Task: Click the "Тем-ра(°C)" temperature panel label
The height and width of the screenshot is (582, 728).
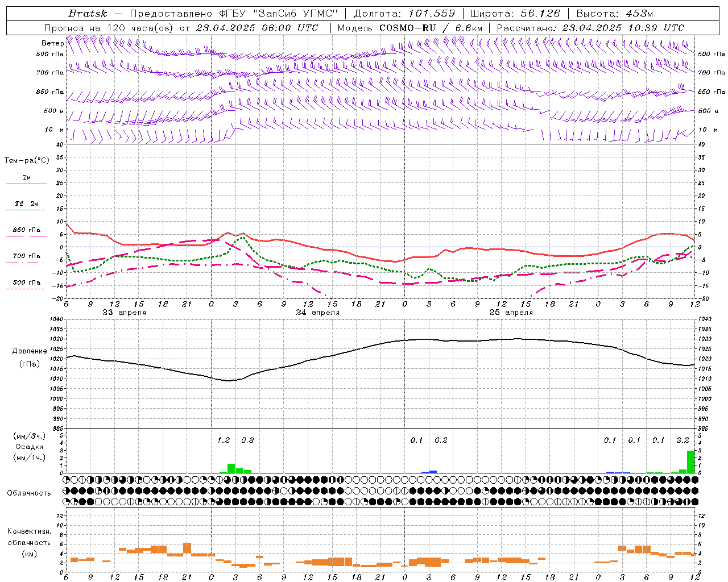Action: point(27,161)
